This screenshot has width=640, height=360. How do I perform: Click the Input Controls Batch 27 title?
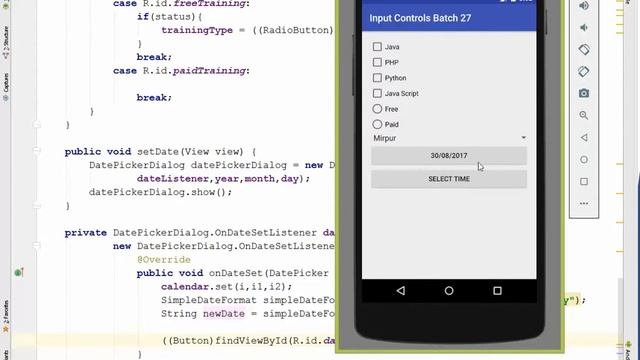click(x=420, y=18)
